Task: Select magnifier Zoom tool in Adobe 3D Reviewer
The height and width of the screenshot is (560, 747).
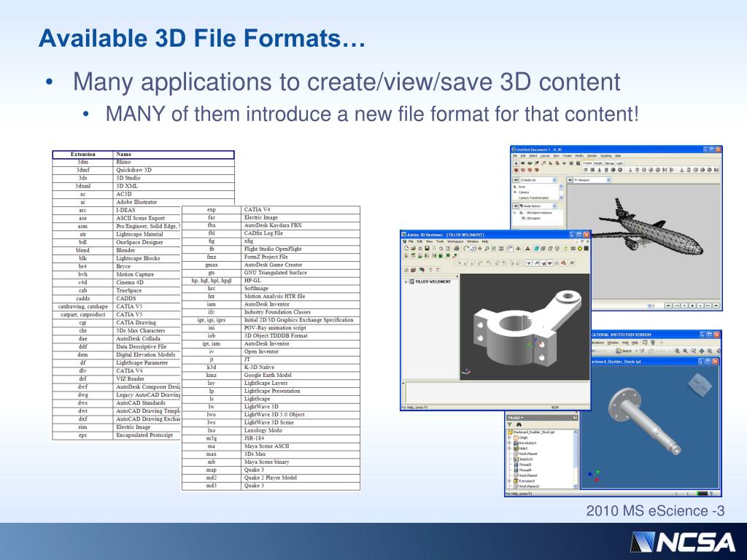Action: 487,249
